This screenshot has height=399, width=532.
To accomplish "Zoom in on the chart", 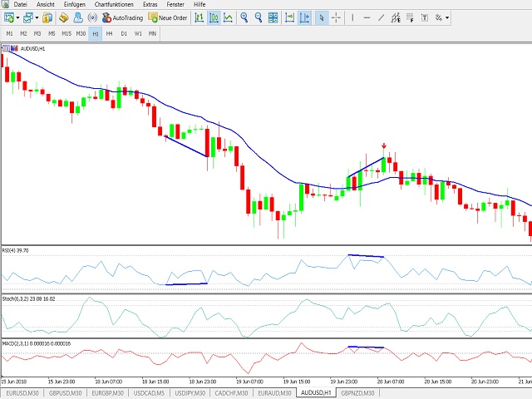I will [x=244, y=17].
